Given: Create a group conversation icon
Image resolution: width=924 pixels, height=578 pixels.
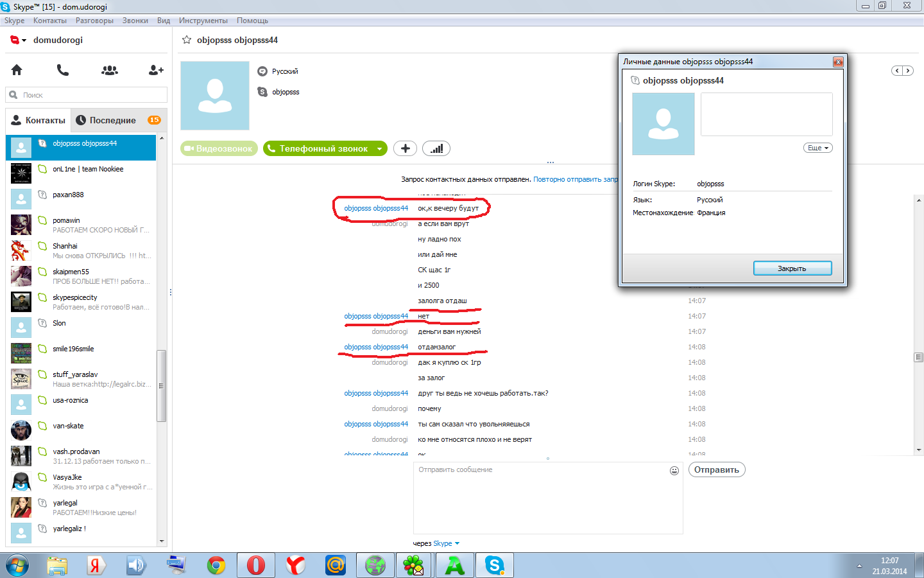Looking at the screenshot, I should coord(110,70).
